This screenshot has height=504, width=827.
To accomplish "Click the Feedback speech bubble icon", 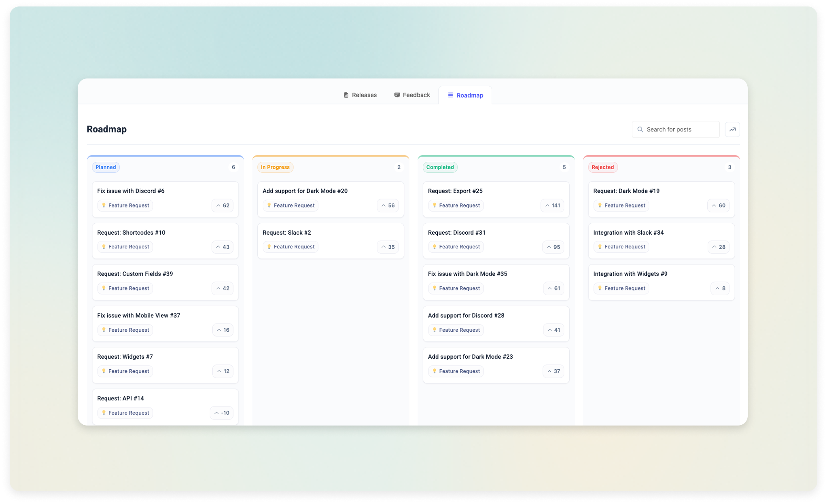I will [397, 95].
